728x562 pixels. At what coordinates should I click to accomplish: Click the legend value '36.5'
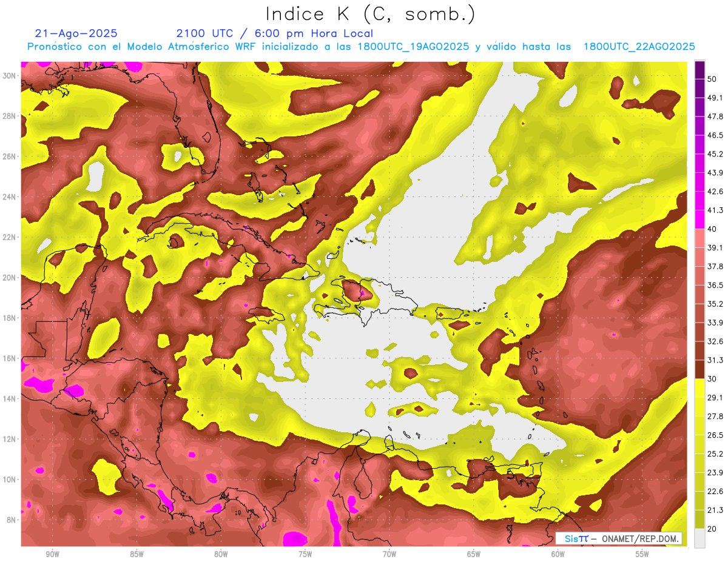coord(715,286)
